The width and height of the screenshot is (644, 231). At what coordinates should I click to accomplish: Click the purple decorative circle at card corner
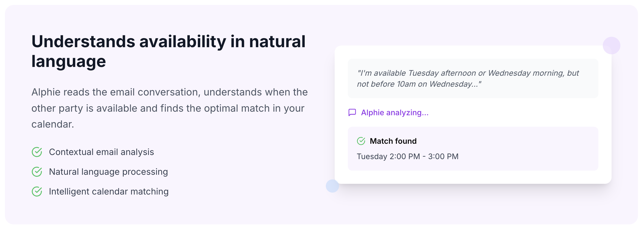[x=611, y=46]
